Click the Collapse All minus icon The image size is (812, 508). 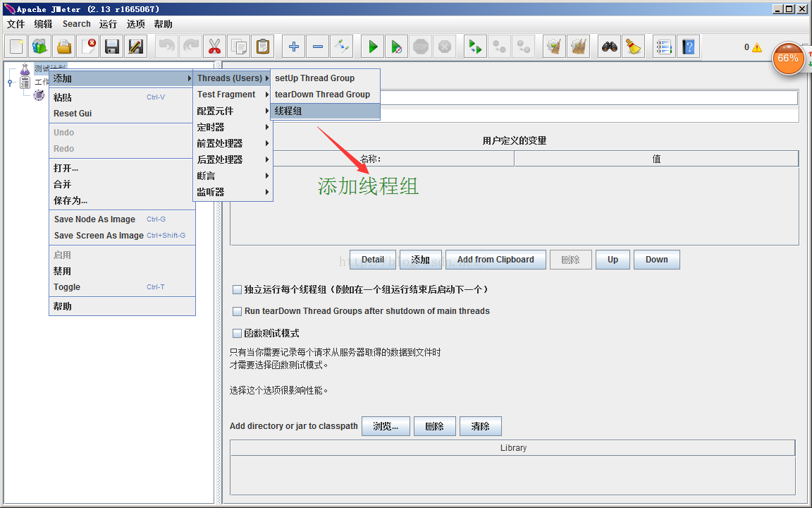[317, 47]
